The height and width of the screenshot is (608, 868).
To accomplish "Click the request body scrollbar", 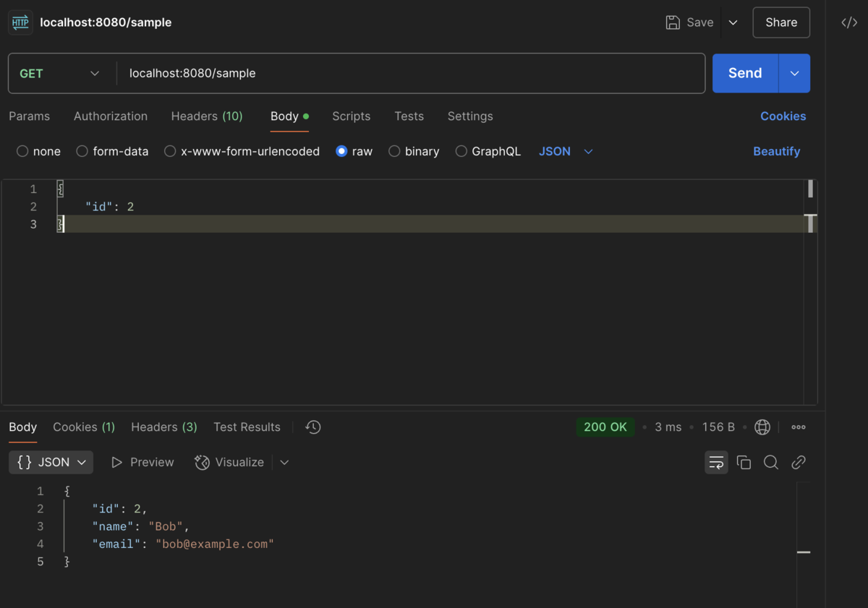I will [810, 189].
